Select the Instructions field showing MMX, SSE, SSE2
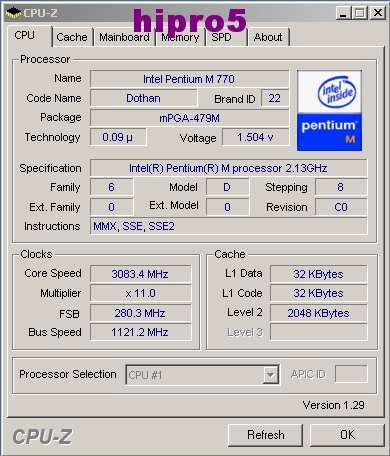Screen dimensions: 390x456 tap(229, 226)
